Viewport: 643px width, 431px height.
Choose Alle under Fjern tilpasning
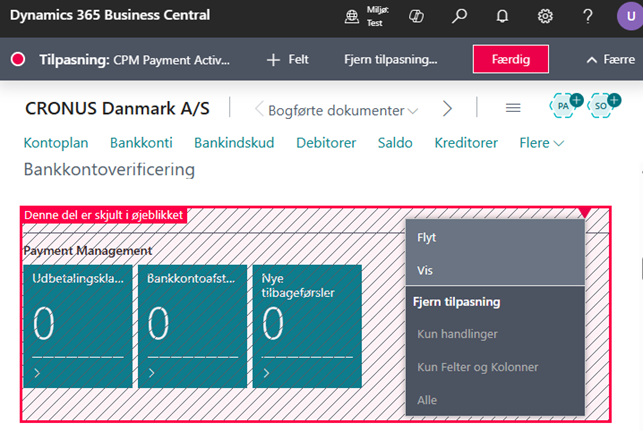495,400
